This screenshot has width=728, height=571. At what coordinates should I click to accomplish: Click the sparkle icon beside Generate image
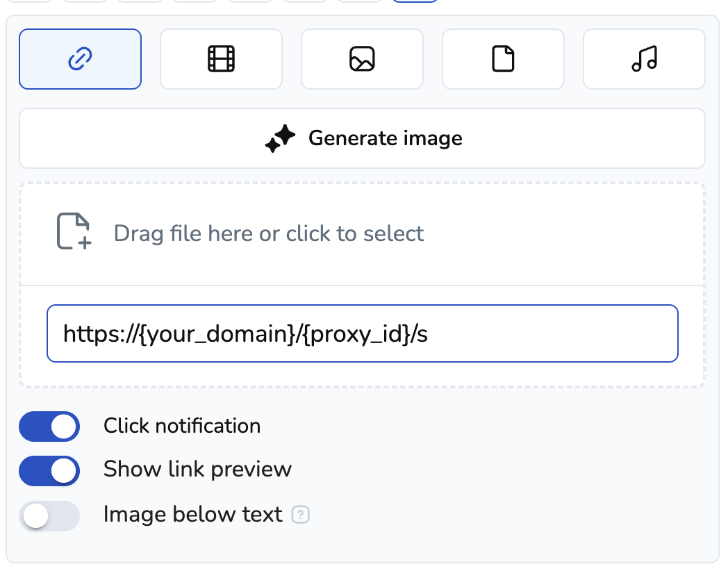click(281, 139)
